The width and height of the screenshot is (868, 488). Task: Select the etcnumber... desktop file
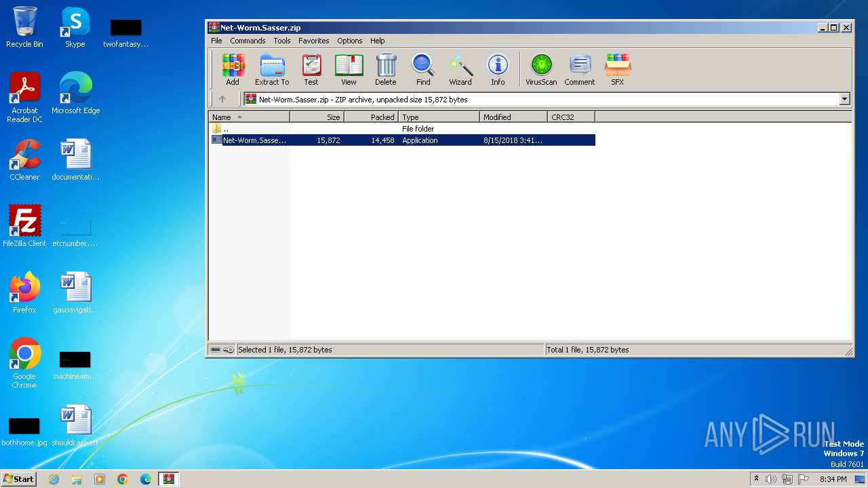pyautogui.click(x=75, y=232)
